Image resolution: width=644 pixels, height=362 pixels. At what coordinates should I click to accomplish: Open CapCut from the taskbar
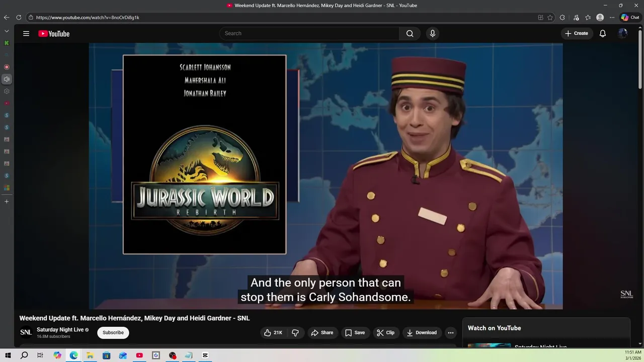205,355
